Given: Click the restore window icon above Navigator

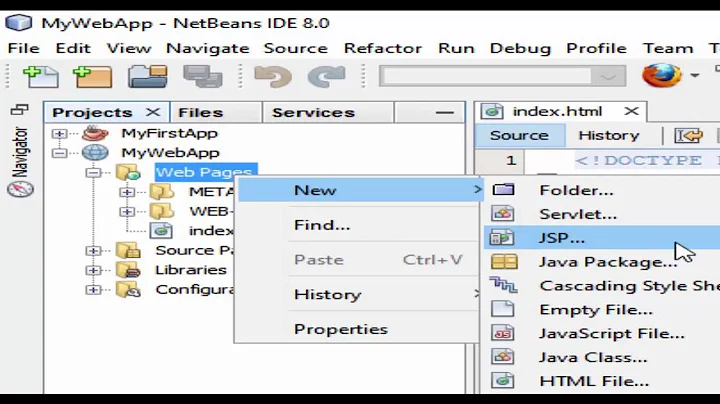Looking at the screenshot, I should 20,110.
